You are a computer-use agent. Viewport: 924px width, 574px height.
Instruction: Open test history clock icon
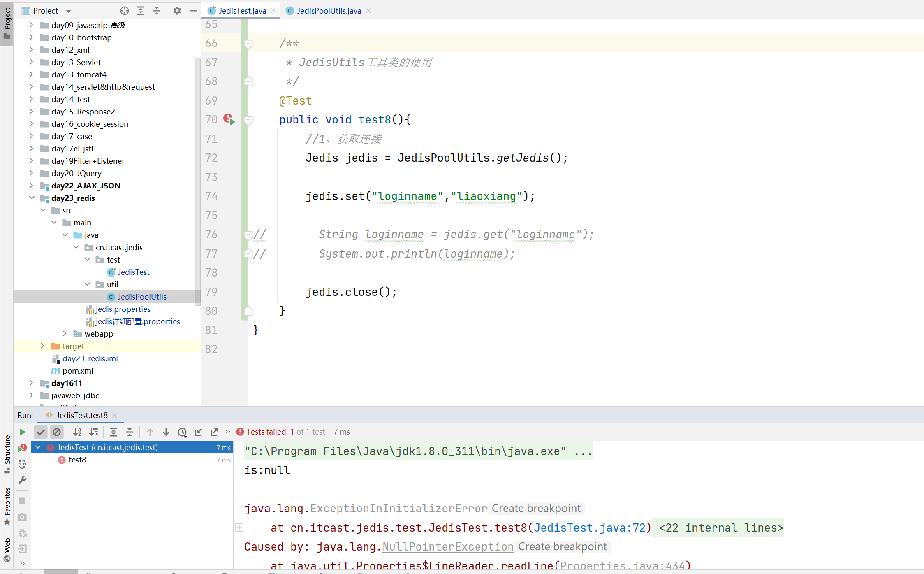(182, 432)
